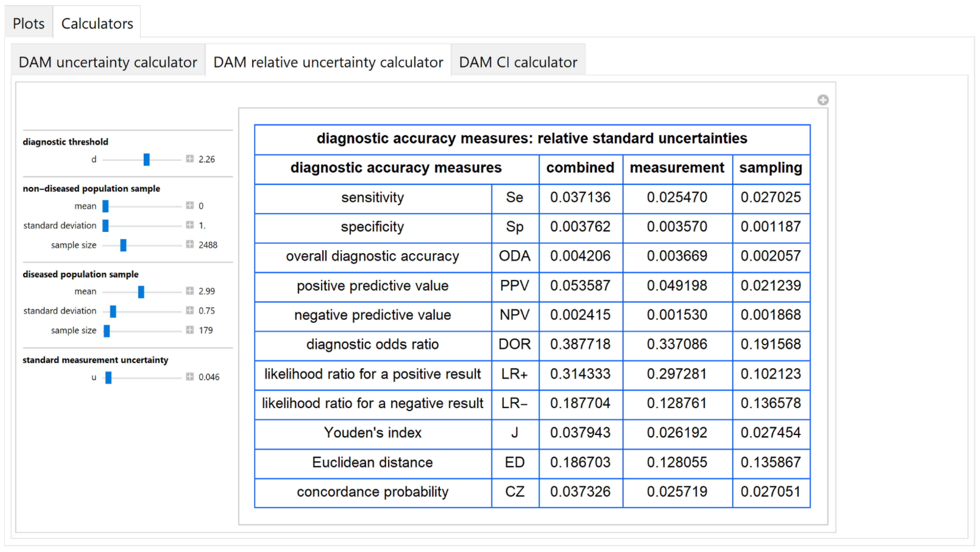Click the diagnostic threshold d slider handle
This screenshot has width=980, height=552.
pos(147,159)
